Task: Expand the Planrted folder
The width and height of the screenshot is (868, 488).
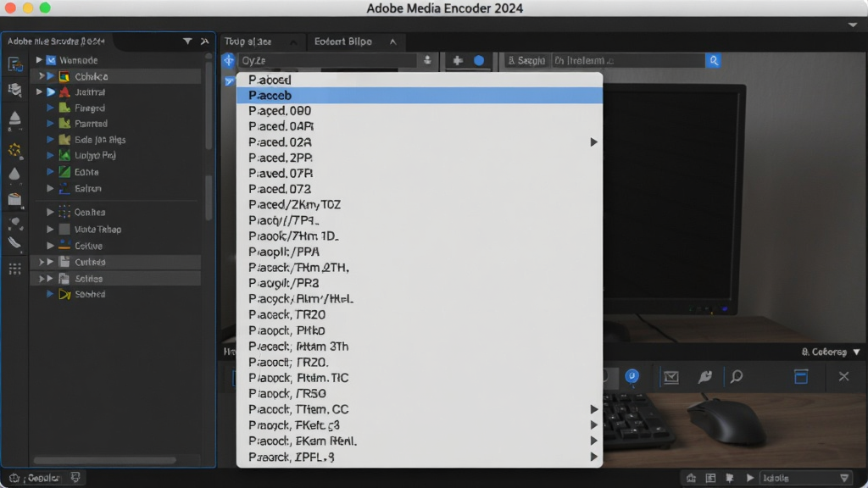Action: (50, 124)
